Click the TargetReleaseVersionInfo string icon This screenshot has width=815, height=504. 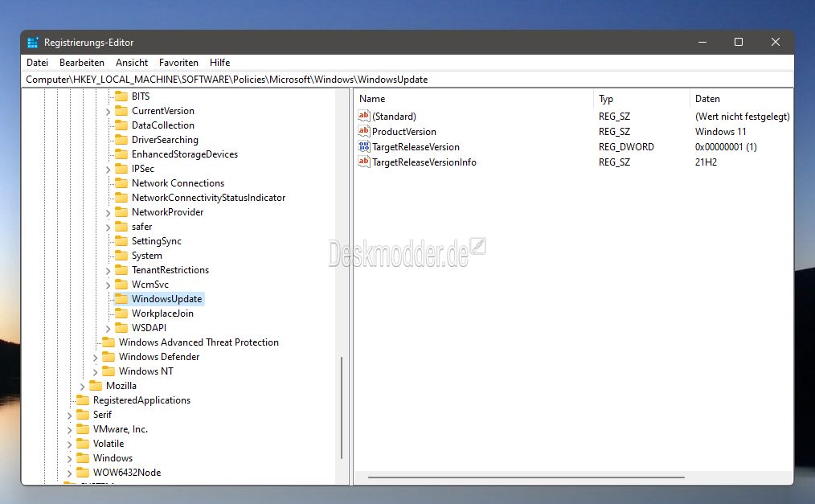(x=364, y=162)
